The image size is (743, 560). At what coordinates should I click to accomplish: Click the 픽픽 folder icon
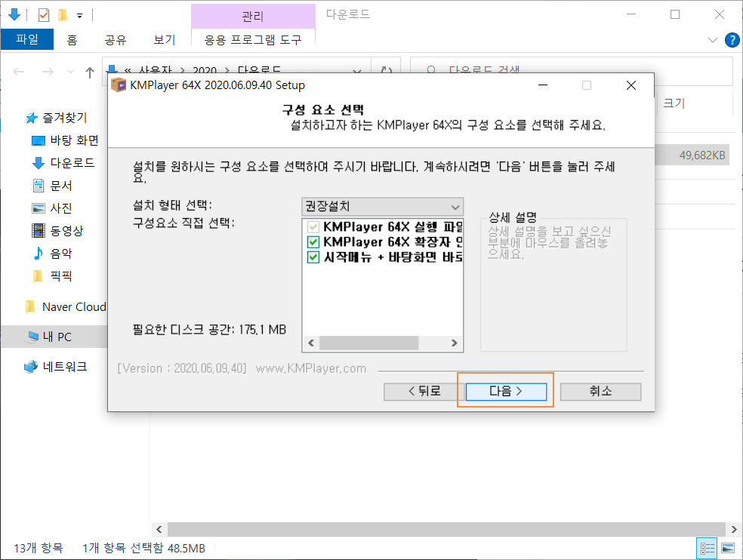[38, 275]
